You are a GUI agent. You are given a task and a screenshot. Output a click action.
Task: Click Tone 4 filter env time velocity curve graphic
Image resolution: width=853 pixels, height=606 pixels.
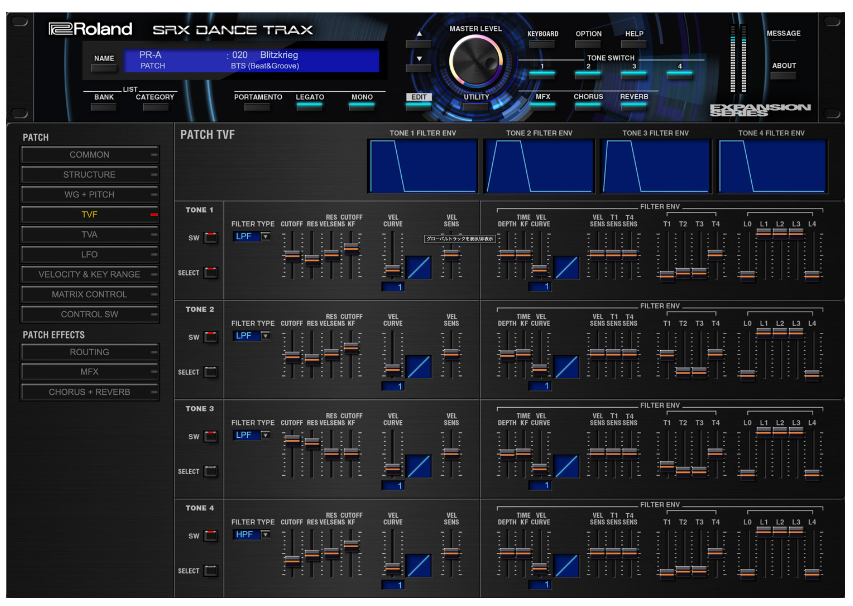coord(566,566)
